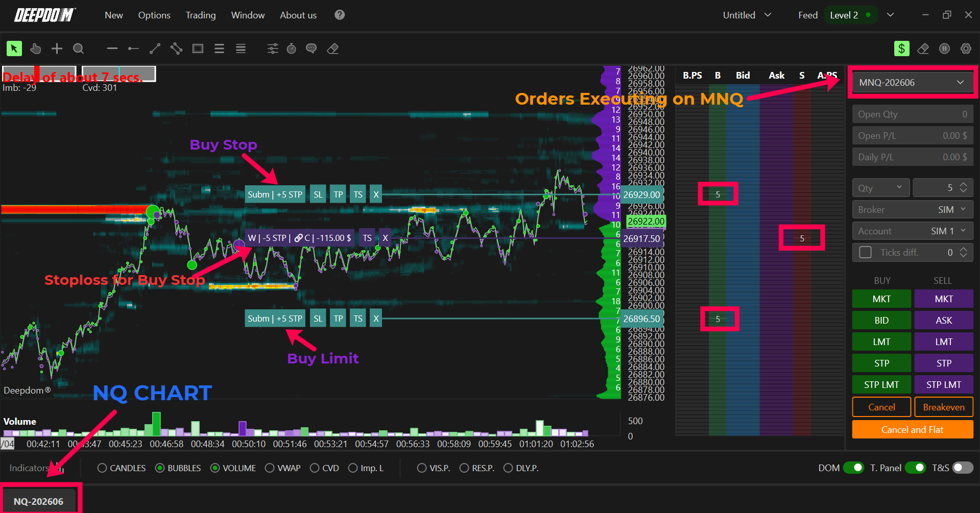The image size is (980, 513).
Task: Select the arrow pointer tool
Action: coord(14,48)
